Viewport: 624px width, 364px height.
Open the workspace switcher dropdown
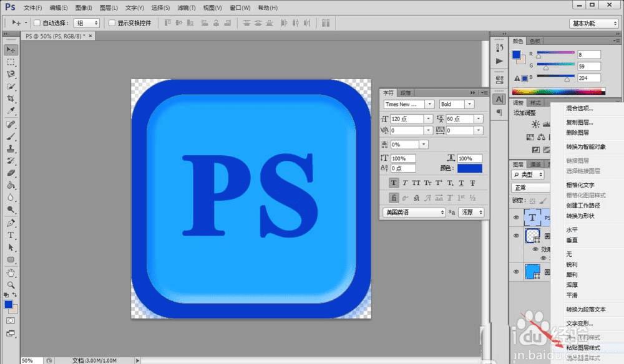click(594, 24)
